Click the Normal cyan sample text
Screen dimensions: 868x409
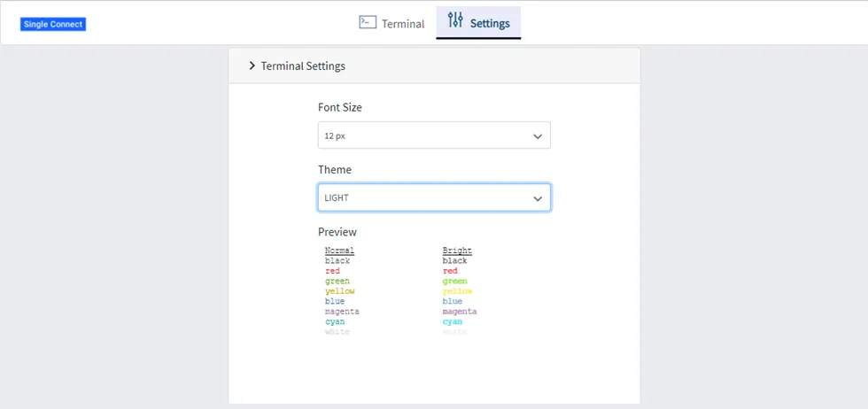pos(335,321)
